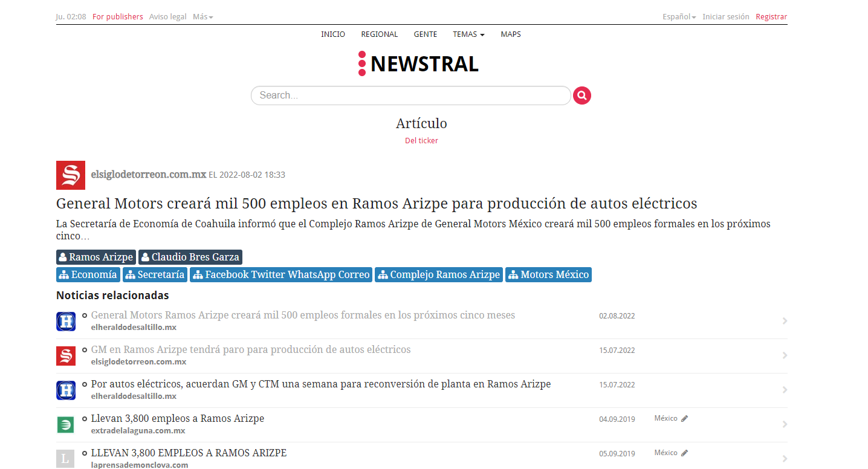Click the Registrar link
This screenshot has width=868, height=469.
tap(771, 17)
